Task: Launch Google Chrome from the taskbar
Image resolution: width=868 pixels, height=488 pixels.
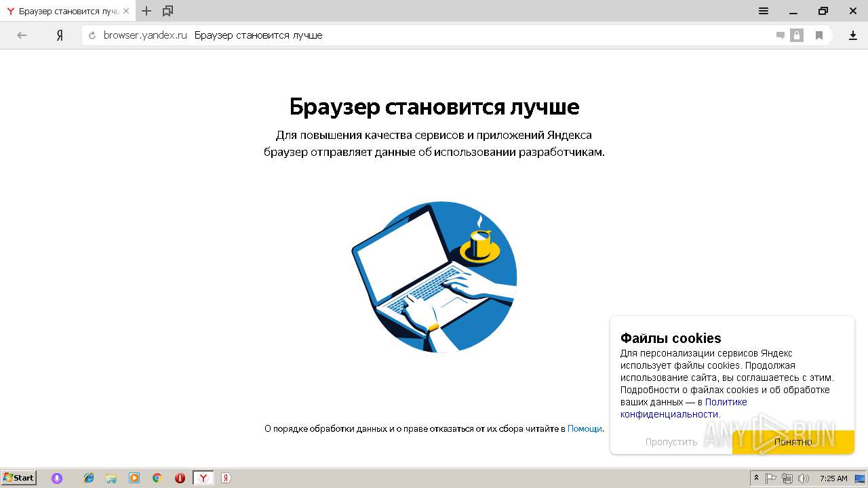Action: (157, 478)
